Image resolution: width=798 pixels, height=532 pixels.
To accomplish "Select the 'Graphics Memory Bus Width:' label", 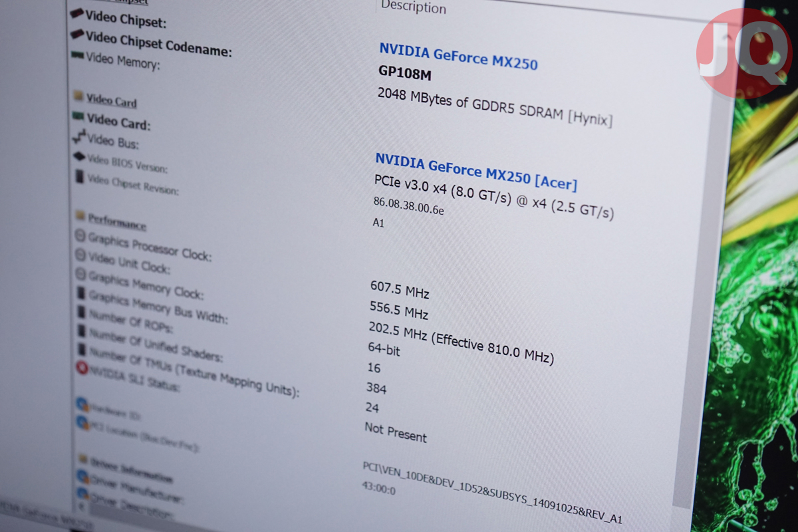I will click(x=160, y=306).
